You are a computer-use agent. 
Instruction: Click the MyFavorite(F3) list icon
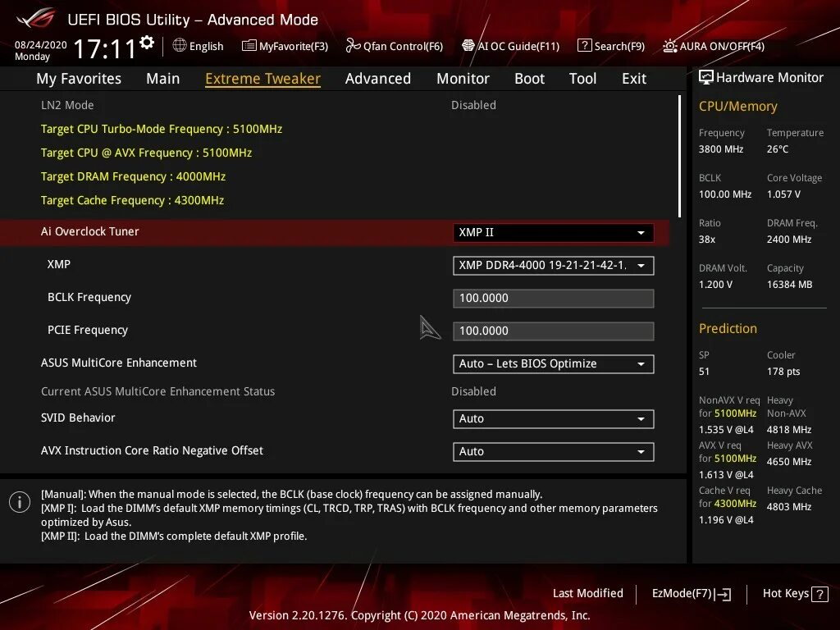249,46
